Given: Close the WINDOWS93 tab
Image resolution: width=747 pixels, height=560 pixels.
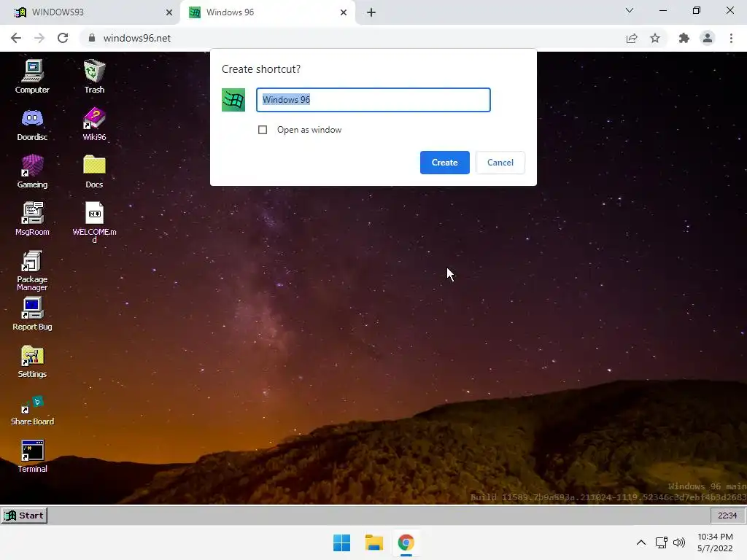Looking at the screenshot, I should point(169,12).
